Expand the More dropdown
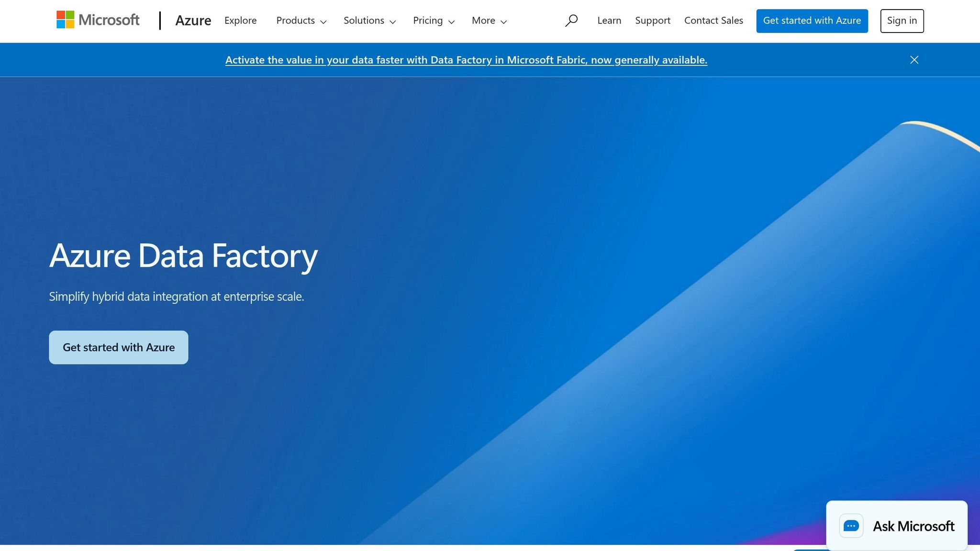The height and width of the screenshot is (551, 980). click(489, 21)
